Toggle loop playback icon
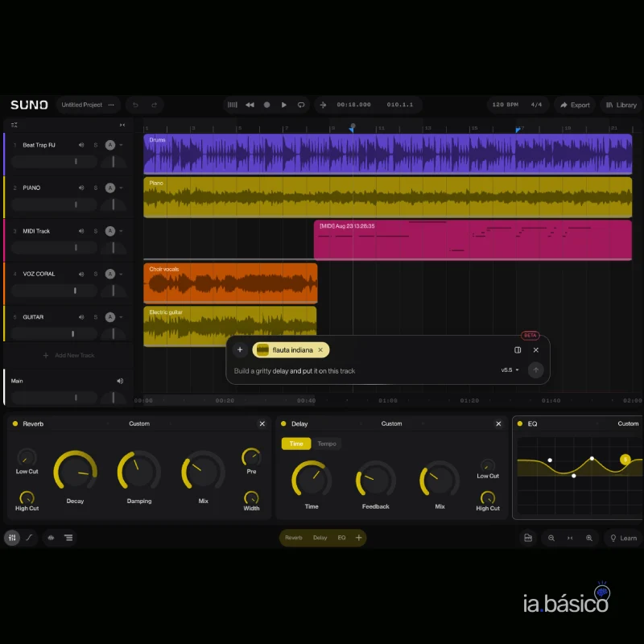 coord(301,105)
